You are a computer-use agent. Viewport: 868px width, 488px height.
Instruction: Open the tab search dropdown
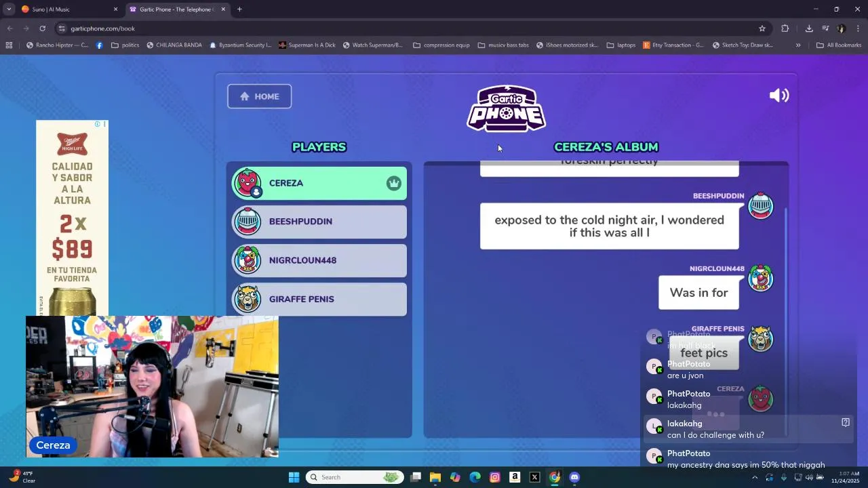click(9, 9)
